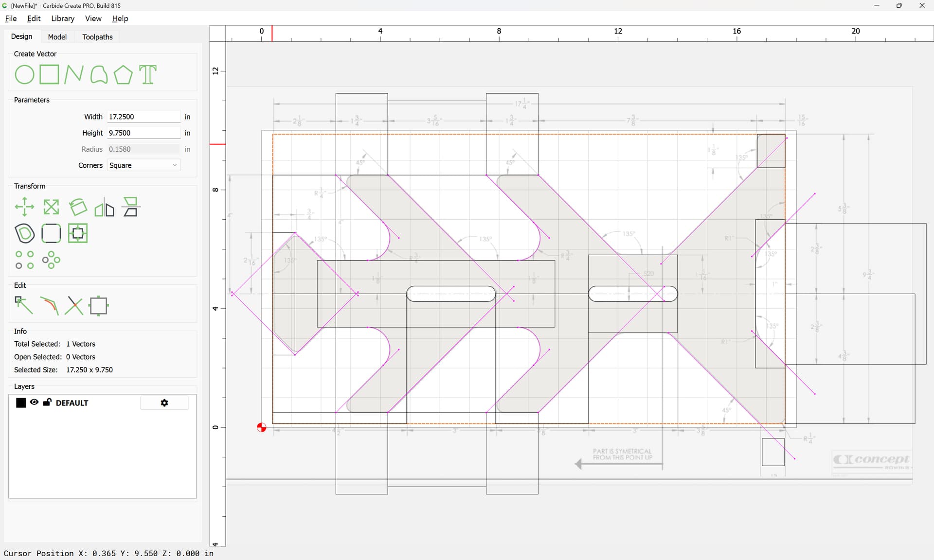Activate the Trim vectors tool
The width and height of the screenshot is (934, 560).
point(49,306)
